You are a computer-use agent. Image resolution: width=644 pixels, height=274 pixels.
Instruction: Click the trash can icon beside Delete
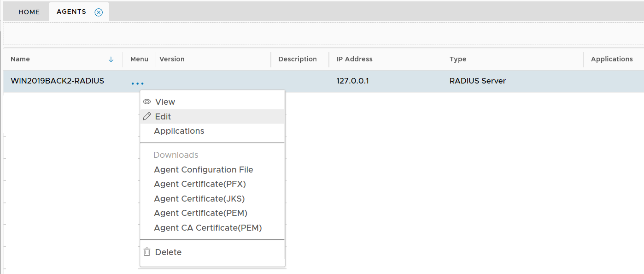(147, 252)
